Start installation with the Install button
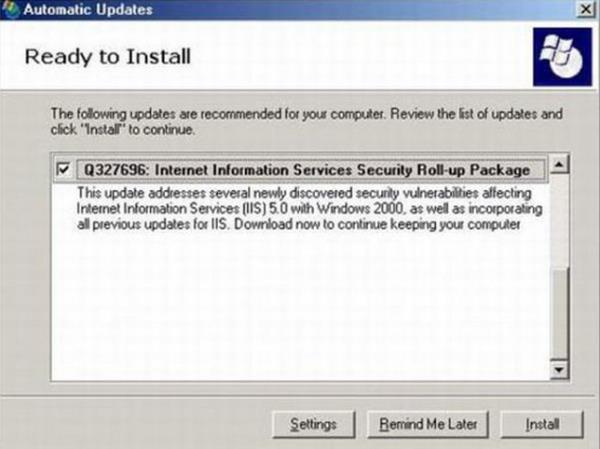The height and width of the screenshot is (449, 600). 542,424
